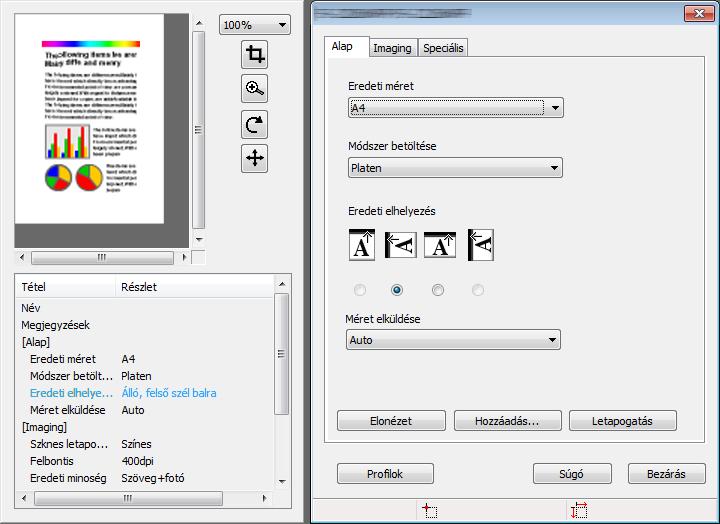This screenshot has width=720, height=524.
Task: Activate the zoom magnifier tool
Action: 254,89
